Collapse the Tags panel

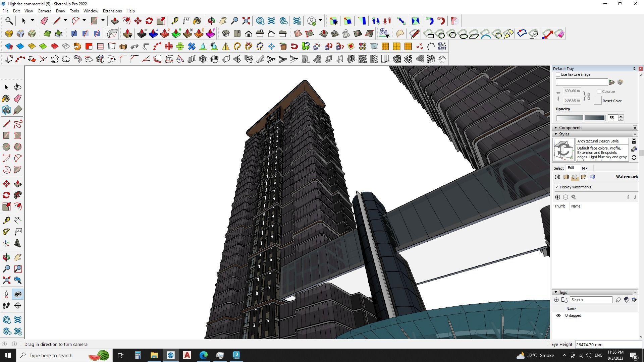(556, 292)
